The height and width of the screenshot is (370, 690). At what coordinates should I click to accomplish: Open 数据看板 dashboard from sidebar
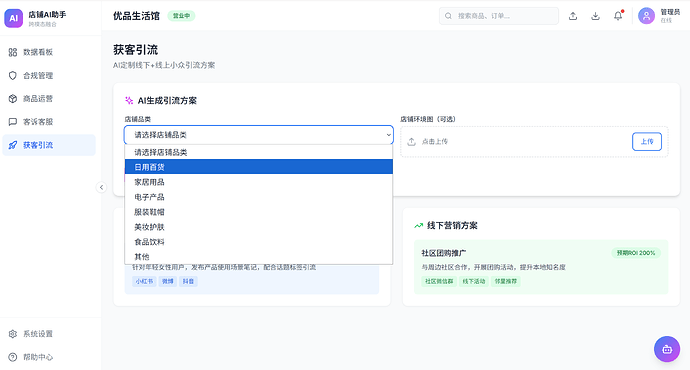pos(49,52)
